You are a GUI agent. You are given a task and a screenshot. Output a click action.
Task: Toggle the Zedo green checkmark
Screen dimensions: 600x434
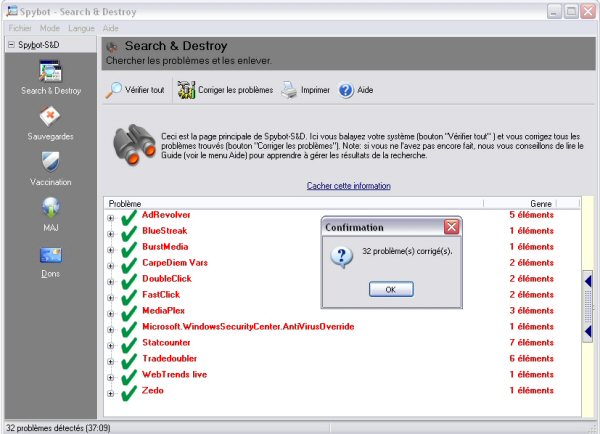point(129,393)
